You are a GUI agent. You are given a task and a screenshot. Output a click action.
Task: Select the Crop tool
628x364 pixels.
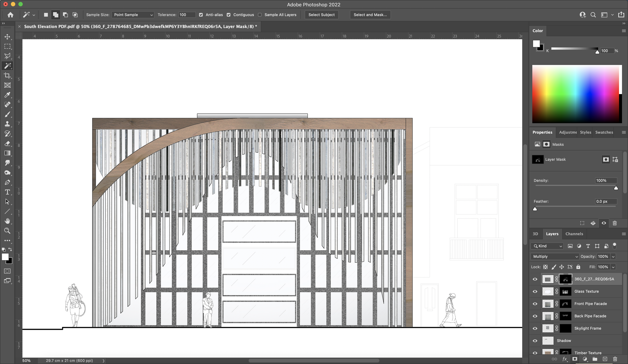(x=7, y=76)
